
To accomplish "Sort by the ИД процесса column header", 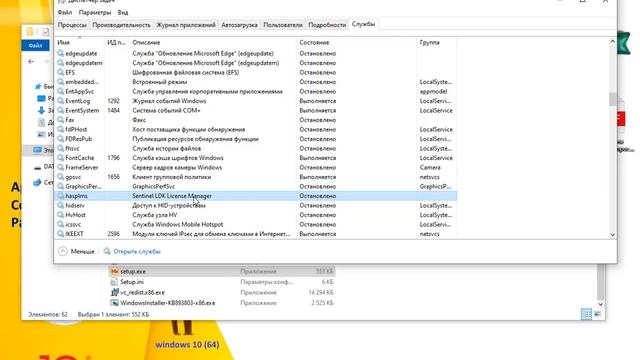I will coord(116,42).
